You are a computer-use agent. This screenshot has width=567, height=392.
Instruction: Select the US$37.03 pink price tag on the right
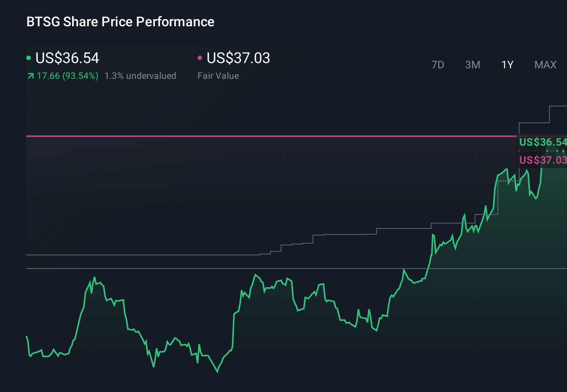tap(542, 160)
